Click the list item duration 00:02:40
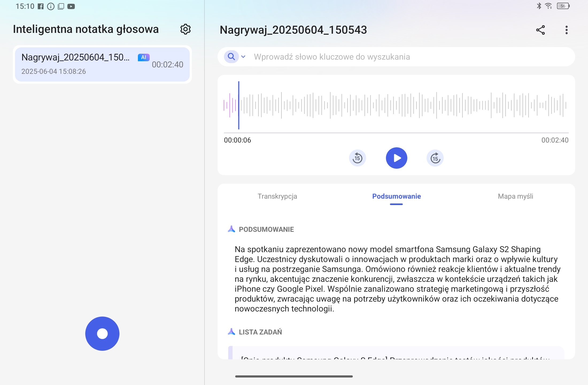The width and height of the screenshot is (588, 385). coord(168,64)
